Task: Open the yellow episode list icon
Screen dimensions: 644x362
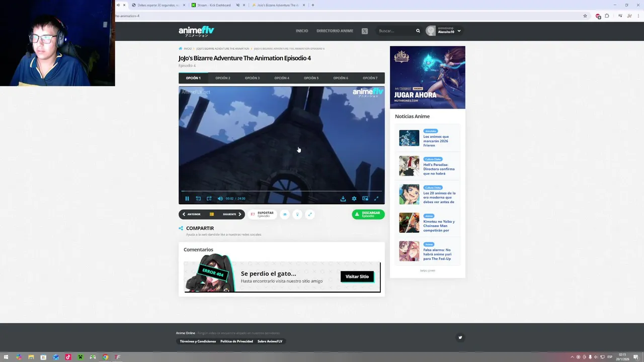Action: pos(212,214)
